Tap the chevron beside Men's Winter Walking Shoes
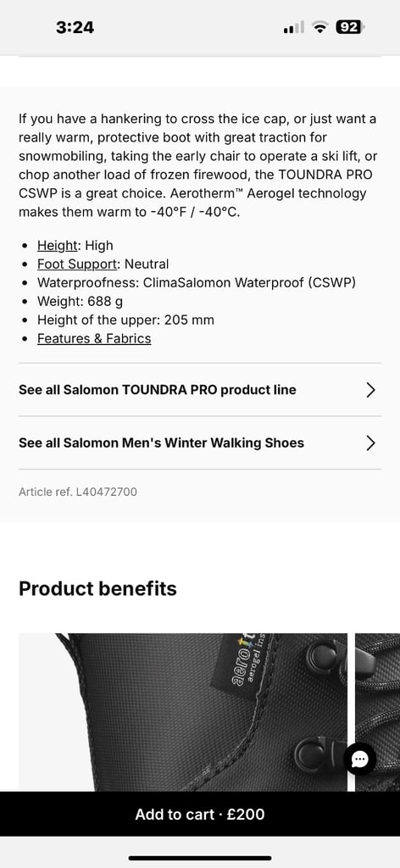Screen dimensions: 400x868 [x=370, y=443]
